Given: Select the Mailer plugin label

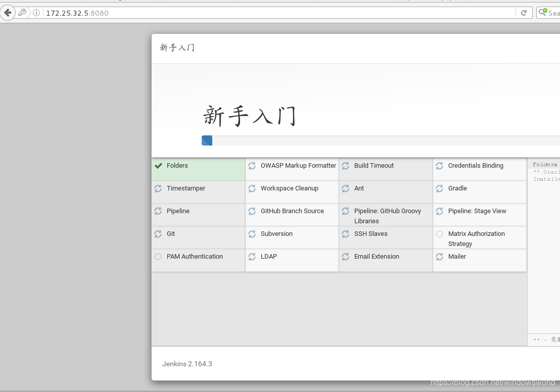Looking at the screenshot, I should coord(457,257).
